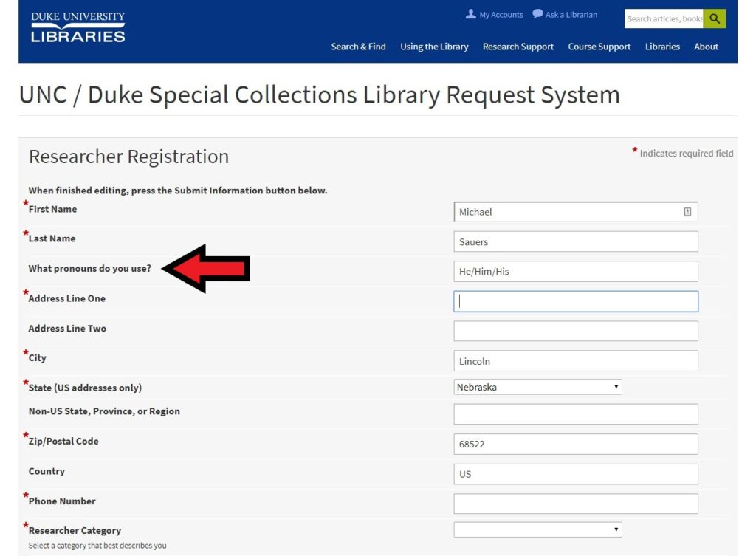
Task: Open the Research Support menu
Action: (x=518, y=47)
